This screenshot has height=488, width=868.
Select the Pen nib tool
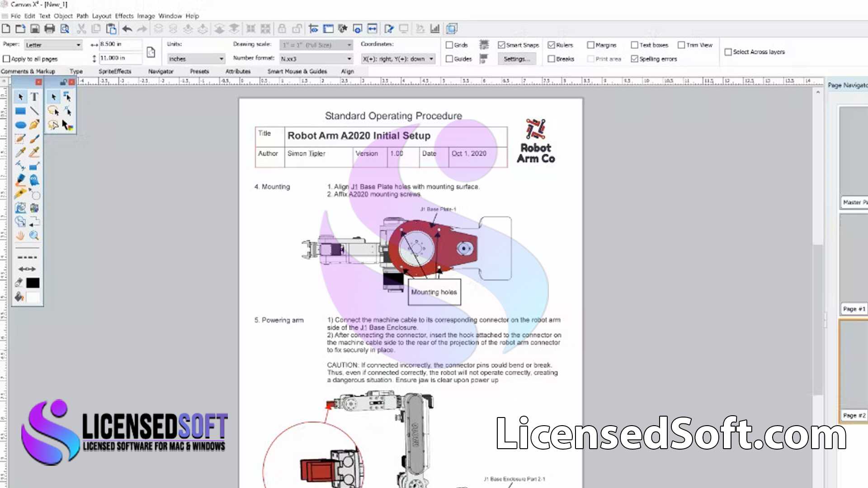[34, 125]
